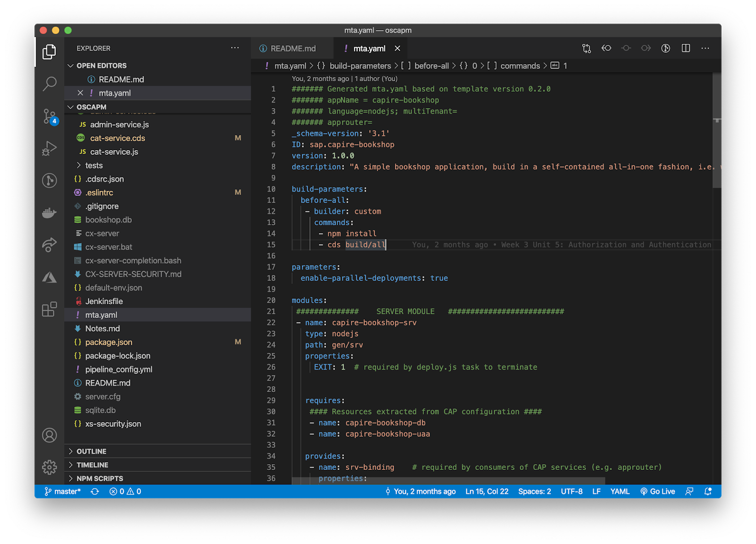Image resolution: width=756 pixels, height=544 pixels.
Task: Open Source Control view with badge
Action: [x=50, y=116]
